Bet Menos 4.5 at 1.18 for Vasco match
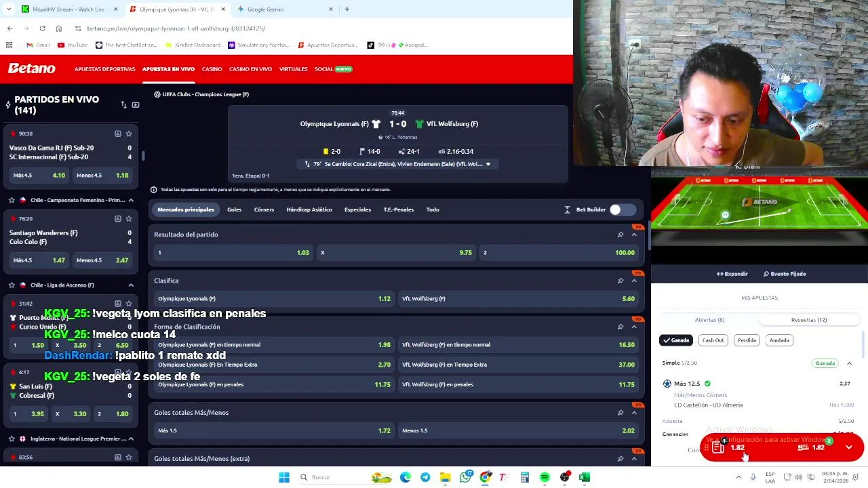 pyautogui.click(x=102, y=176)
